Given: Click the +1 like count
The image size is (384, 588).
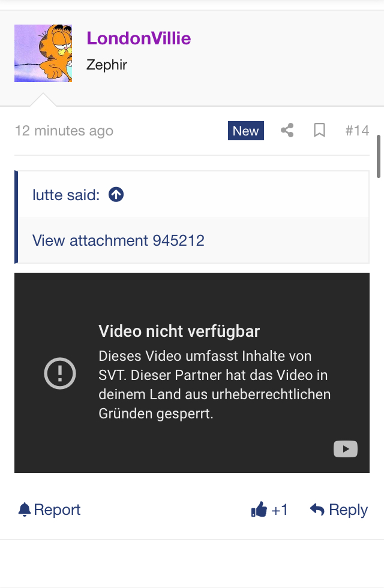Looking at the screenshot, I should [280, 509].
